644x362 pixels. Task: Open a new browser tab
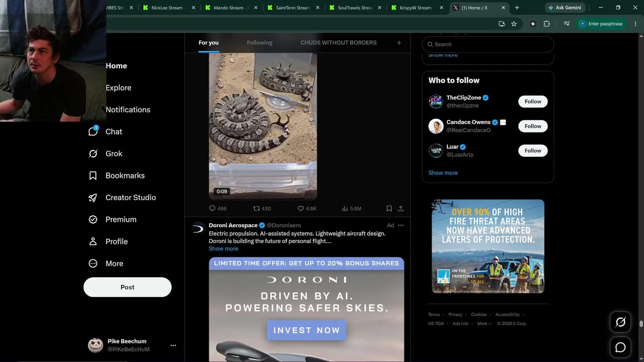tap(517, 8)
